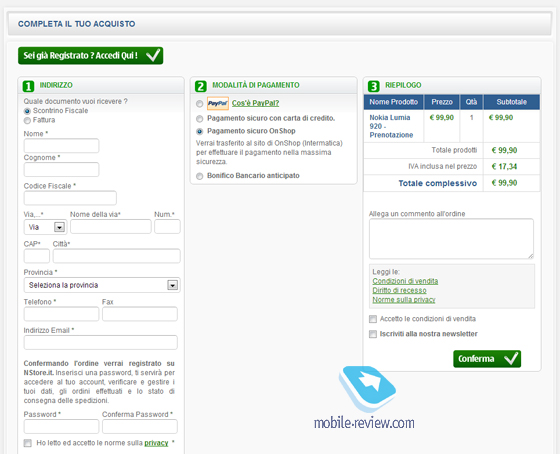Image resolution: width=560 pixels, height=454 pixels.
Task: Click the PayPal logo icon
Action: pyautogui.click(x=218, y=103)
